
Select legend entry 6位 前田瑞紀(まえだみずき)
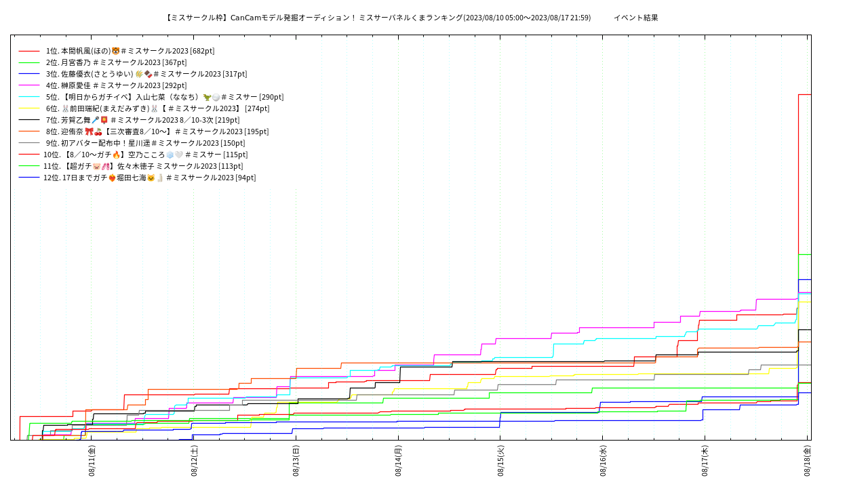(158, 108)
